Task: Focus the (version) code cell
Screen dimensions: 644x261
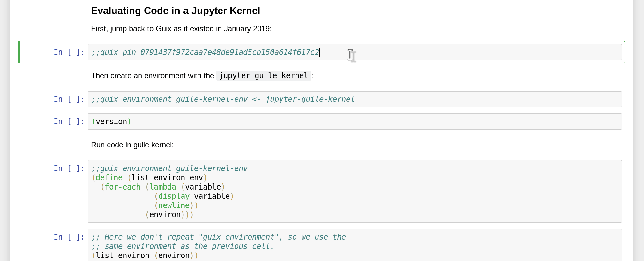Action: click(x=355, y=122)
